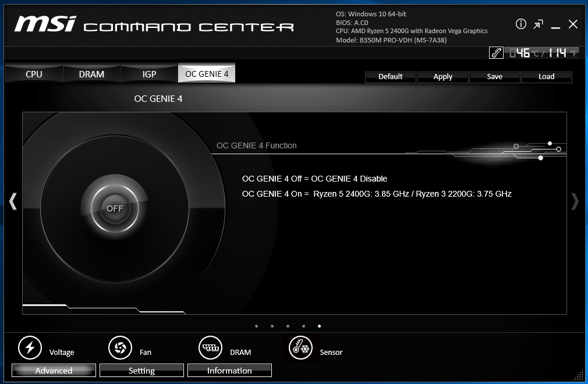Go to next page with right arrow
588x384 pixels.
point(575,201)
